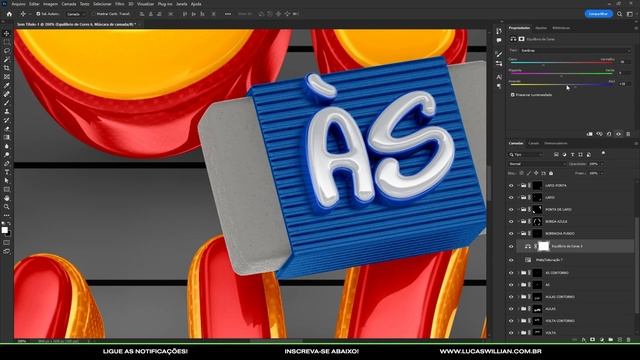640x360 pixels.
Task: Select the Equilíbrio de Cores 6 mask thumbnail
Action: (x=544, y=246)
